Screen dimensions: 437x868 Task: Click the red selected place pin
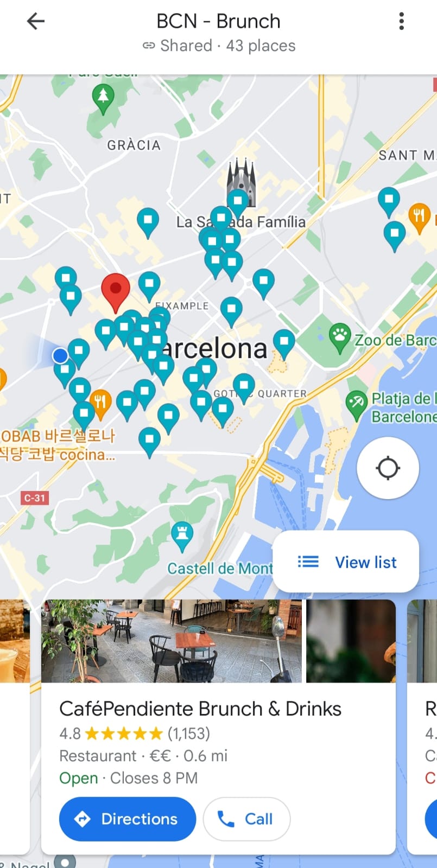[x=116, y=292]
